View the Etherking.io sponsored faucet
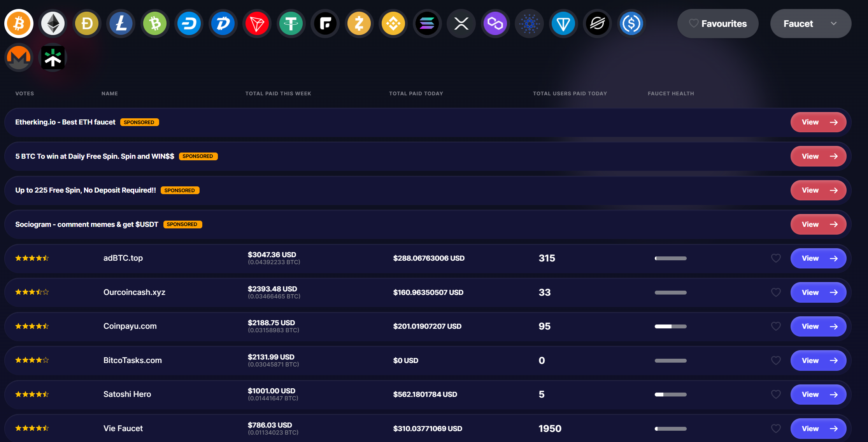The width and height of the screenshot is (868, 442). pos(818,122)
